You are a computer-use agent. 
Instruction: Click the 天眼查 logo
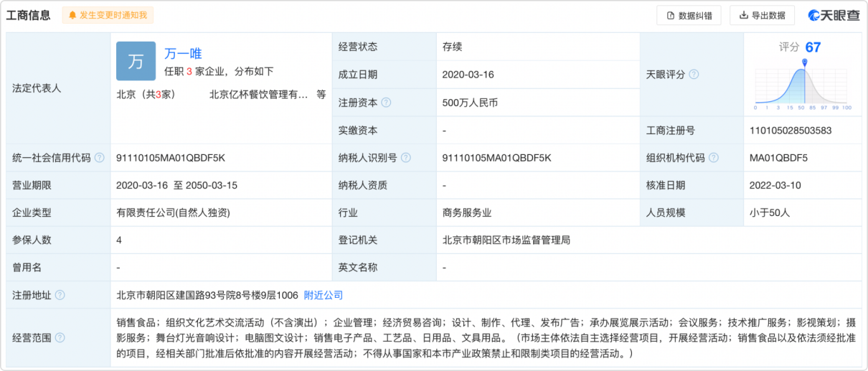point(834,15)
